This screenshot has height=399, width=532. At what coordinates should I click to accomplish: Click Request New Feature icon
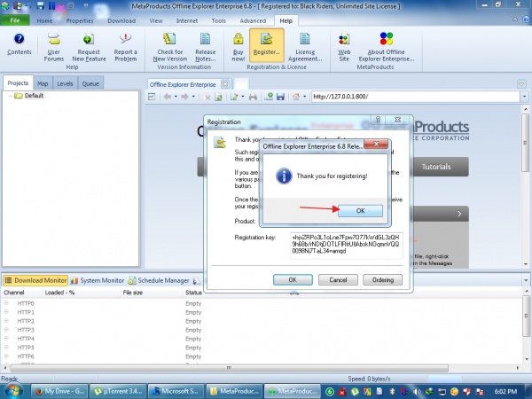[x=90, y=45]
